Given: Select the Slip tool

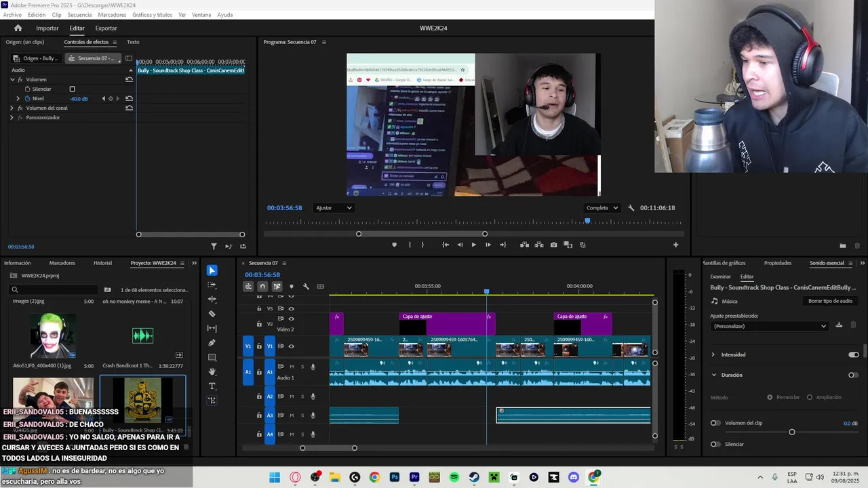Looking at the screenshot, I should [x=212, y=328].
